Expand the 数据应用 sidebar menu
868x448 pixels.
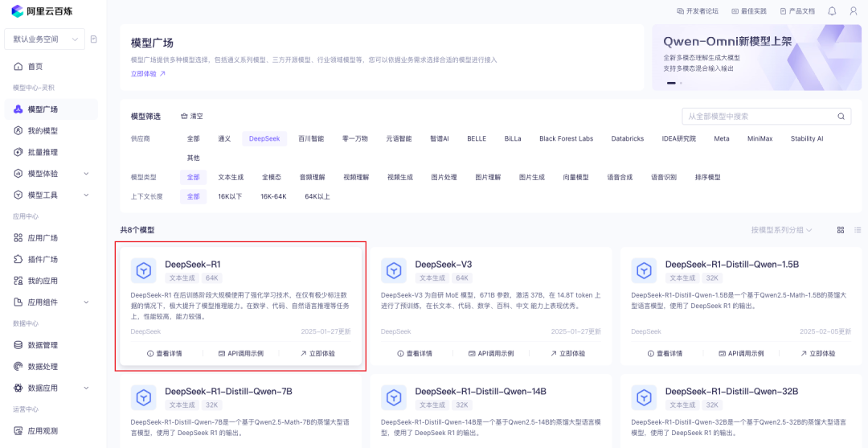point(86,388)
